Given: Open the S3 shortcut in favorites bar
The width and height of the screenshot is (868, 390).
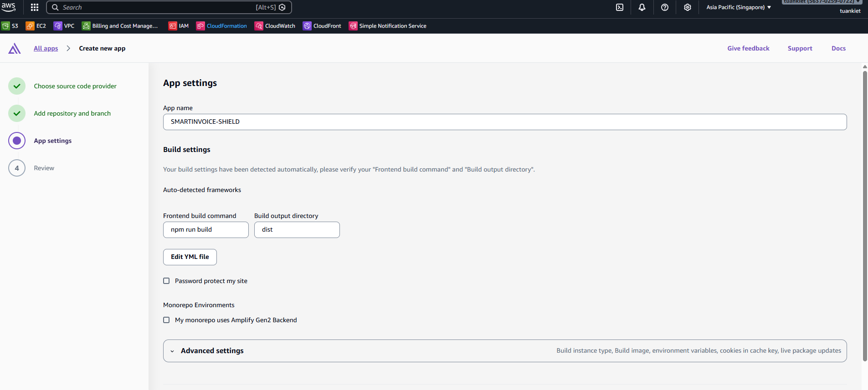Looking at the screenshot, I should 10,26.
